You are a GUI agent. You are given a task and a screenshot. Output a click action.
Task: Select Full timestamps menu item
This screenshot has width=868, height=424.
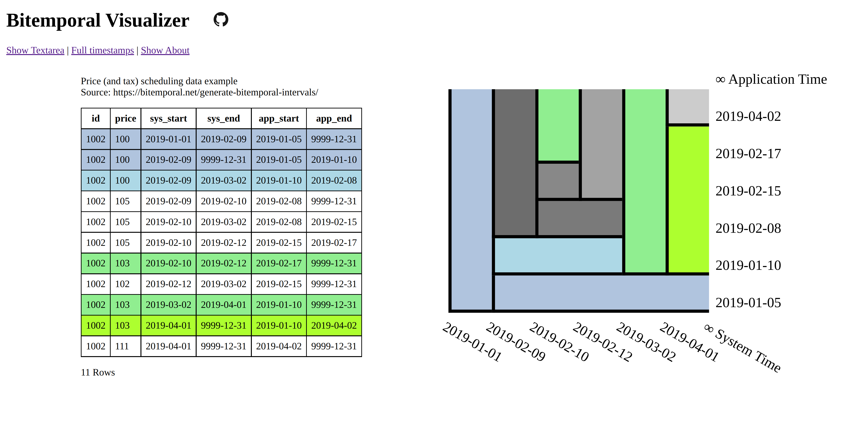(x=103, y=50)
